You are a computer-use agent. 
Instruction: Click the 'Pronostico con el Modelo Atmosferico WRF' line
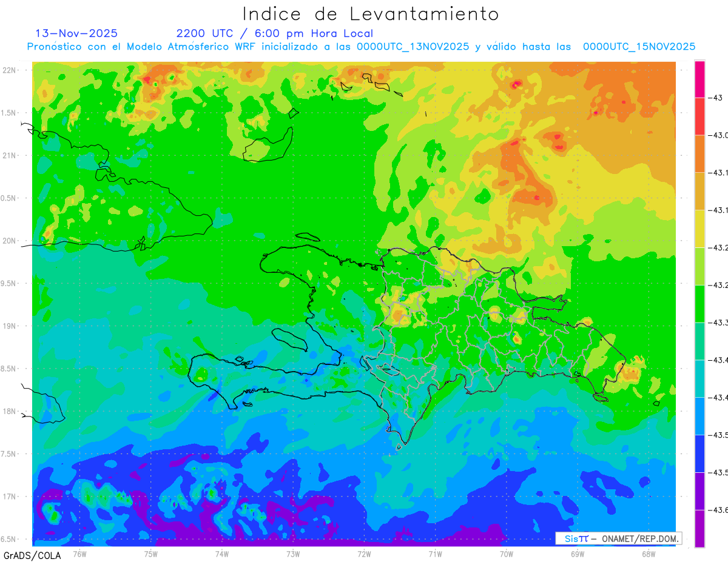tap(362, 47)
